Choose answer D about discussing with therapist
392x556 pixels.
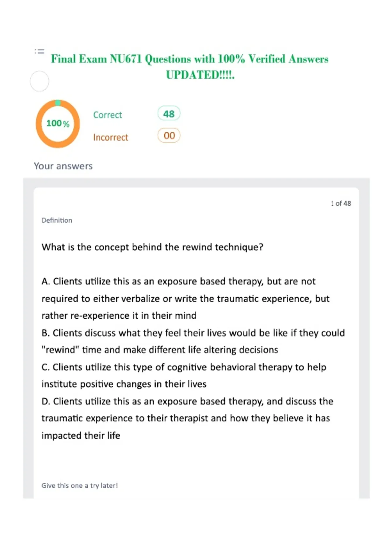coord(188,418)
